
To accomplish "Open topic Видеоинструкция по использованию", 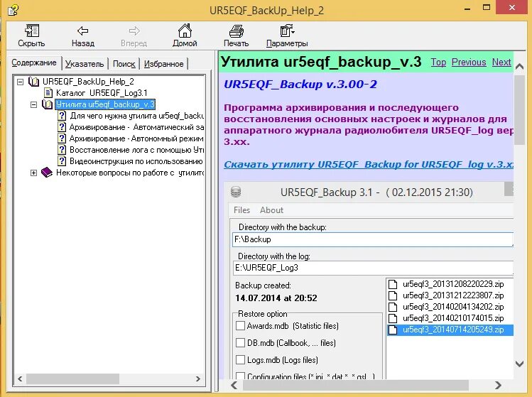I will coord(136,161).
